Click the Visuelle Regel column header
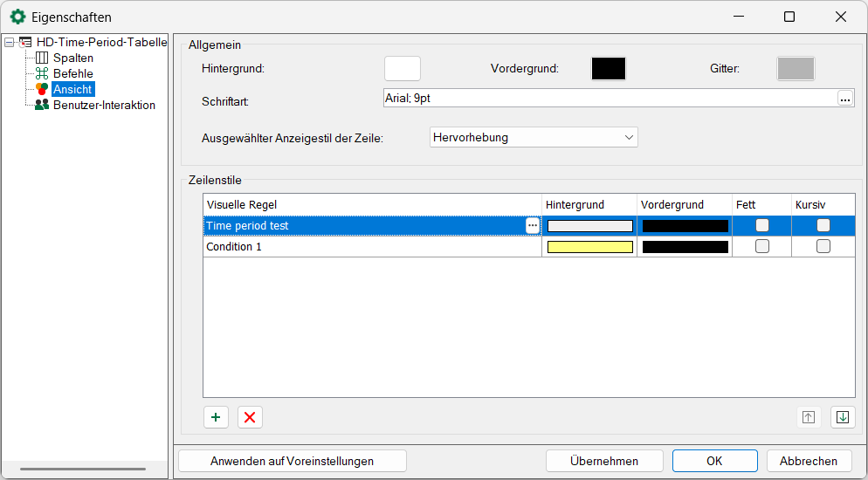 372,204
